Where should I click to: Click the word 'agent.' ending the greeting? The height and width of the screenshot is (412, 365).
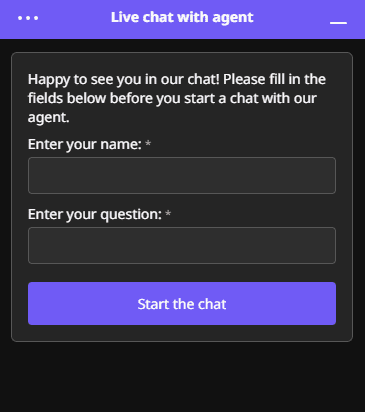[x=49, y=118]
